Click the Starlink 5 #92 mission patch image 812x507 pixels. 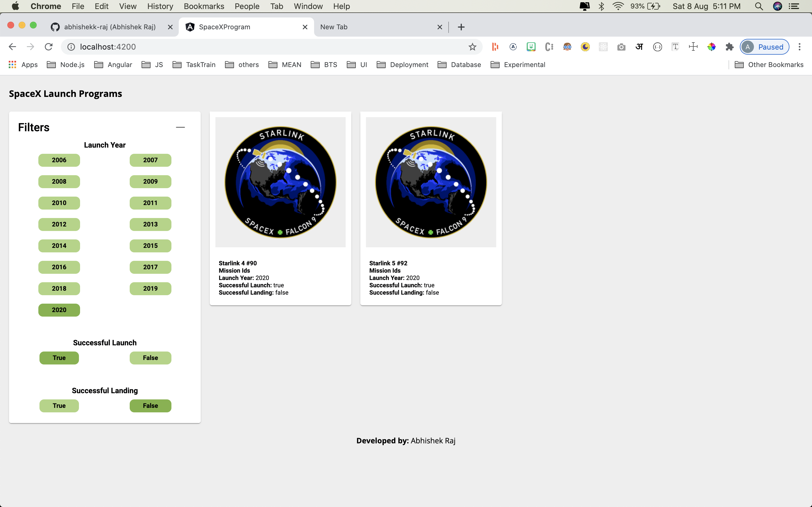431,182
